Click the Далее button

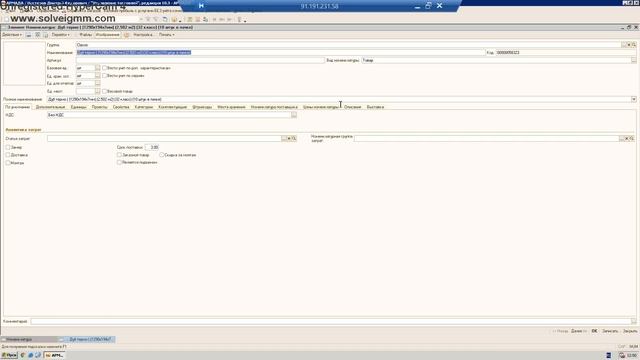coord(578,331)
